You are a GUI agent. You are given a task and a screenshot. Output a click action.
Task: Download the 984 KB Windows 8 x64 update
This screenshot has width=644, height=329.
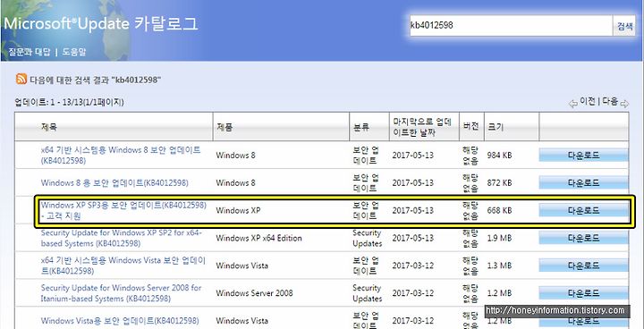click(583, 156)
